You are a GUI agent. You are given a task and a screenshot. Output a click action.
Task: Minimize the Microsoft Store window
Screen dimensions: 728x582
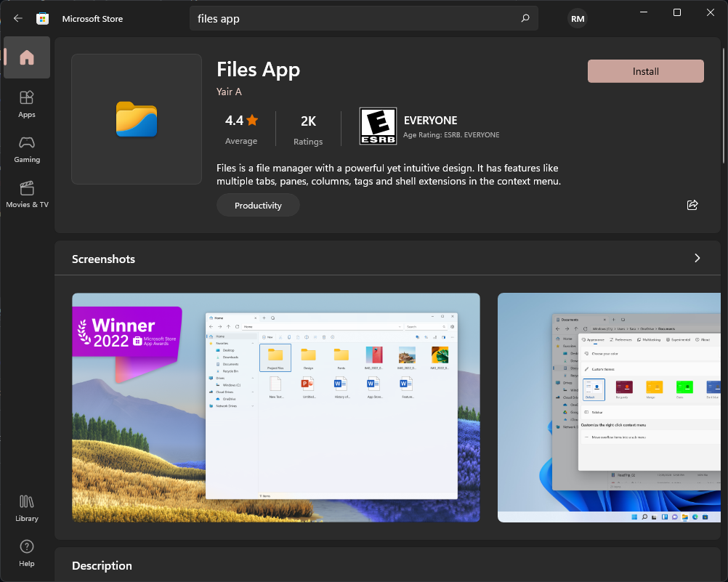point(644,12)
